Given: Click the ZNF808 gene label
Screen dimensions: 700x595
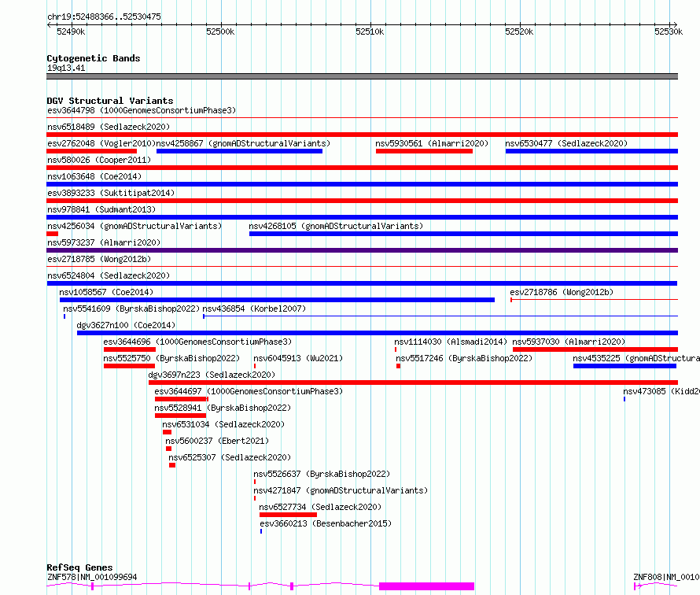Looking at the screenshot, I should click(x=666, y=577).
